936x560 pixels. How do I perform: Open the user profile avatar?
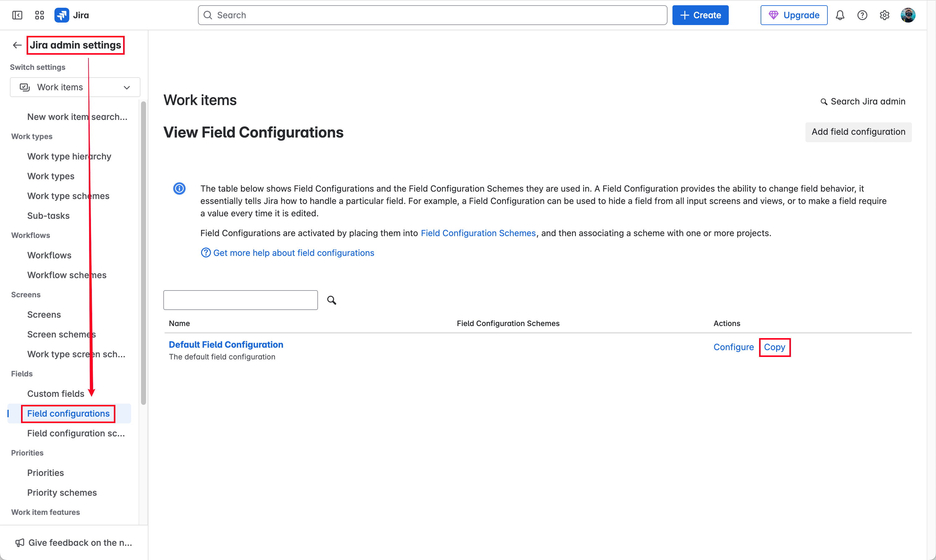tap(908, 15)
